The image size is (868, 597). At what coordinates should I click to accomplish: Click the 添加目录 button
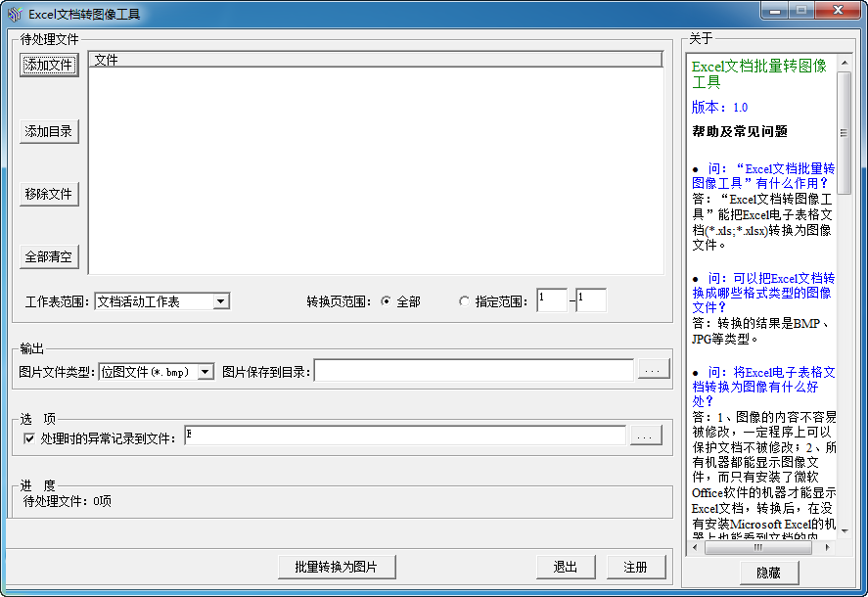[x=49, y=131]
